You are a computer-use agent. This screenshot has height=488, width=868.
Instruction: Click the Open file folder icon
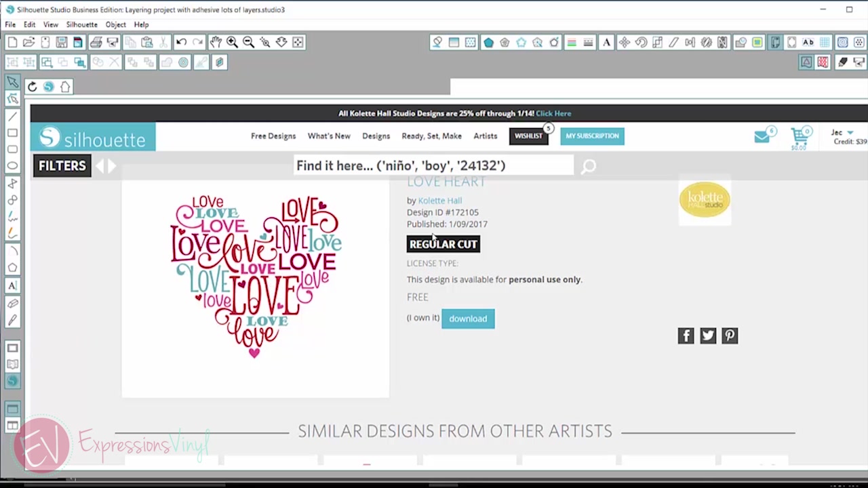coord(28,42)
